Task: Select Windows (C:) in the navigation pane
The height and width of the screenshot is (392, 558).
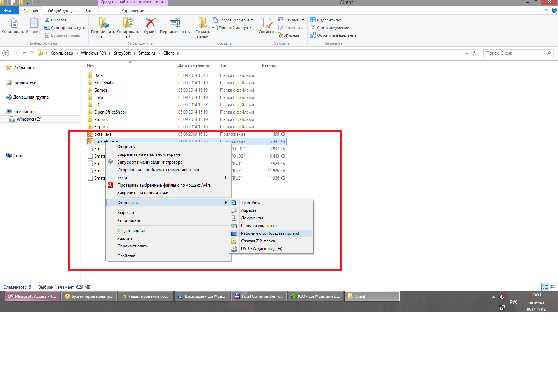Action: click(29, 119)
